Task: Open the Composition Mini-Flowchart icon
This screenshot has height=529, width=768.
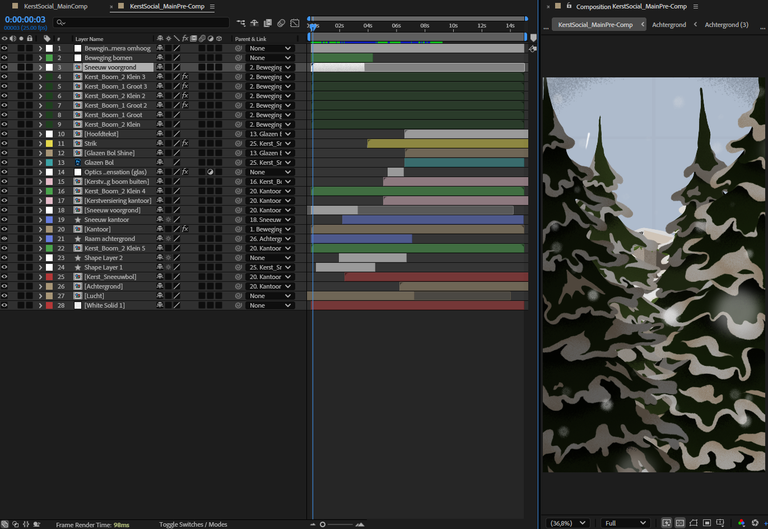Action: [242, 22]
